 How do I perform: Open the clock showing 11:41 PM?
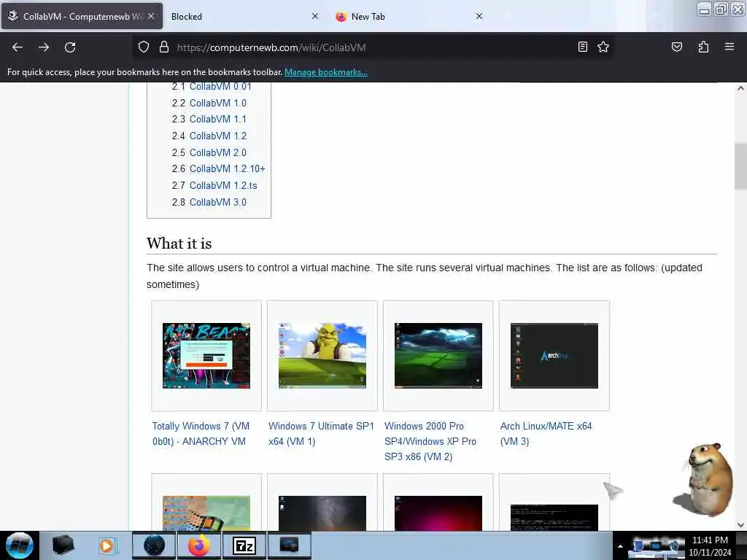pyautogui.click(x=710, y=546)
